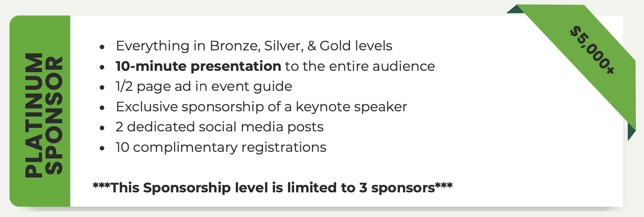Click the 1/2 page ad in event guide line
The width and height of the screenshot is (644, 217).
pyautogui.click(x=204, y=86)
